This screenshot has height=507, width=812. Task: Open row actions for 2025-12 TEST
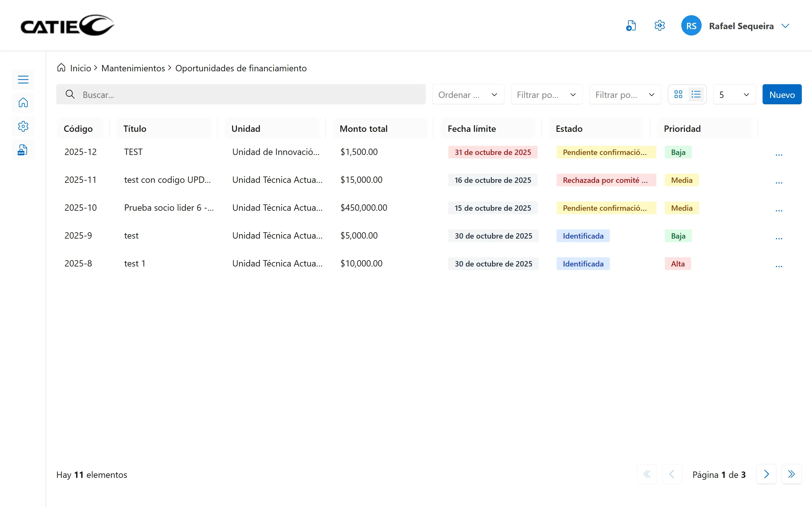(x=779, y=155)
